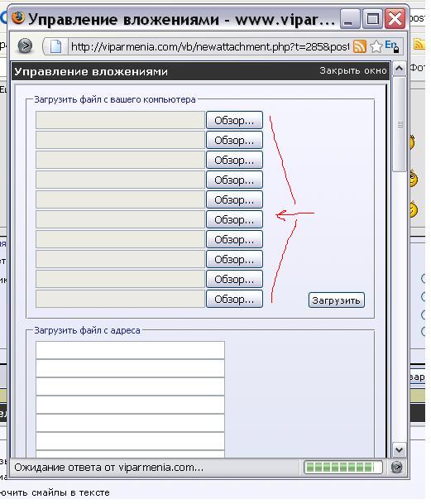
Task: Click the viparmenia.com newattachment.php URL field
Action: pyautogui.click(x=210, y=47)
